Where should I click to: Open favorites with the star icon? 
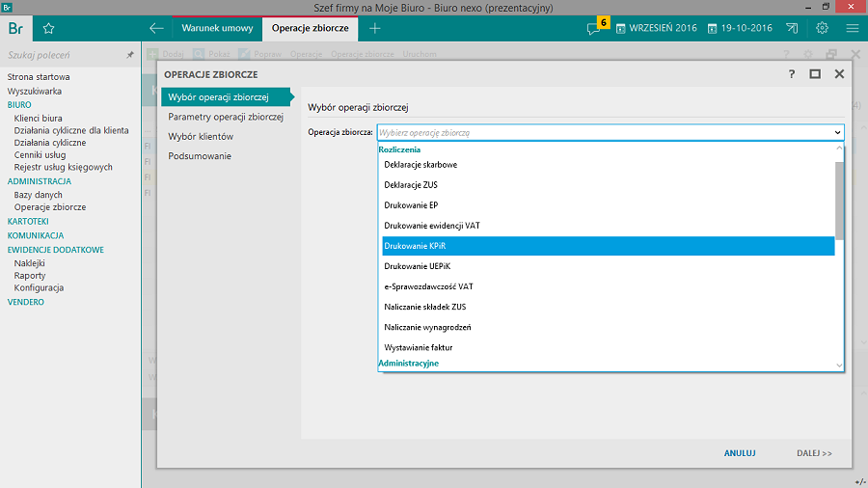click(48, 28)
